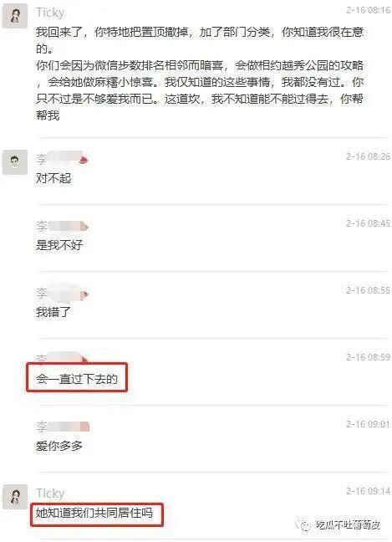The width and height of the screenshot is (392, 542).
Task: Select the message 对不起
Action: coord(53,178)
